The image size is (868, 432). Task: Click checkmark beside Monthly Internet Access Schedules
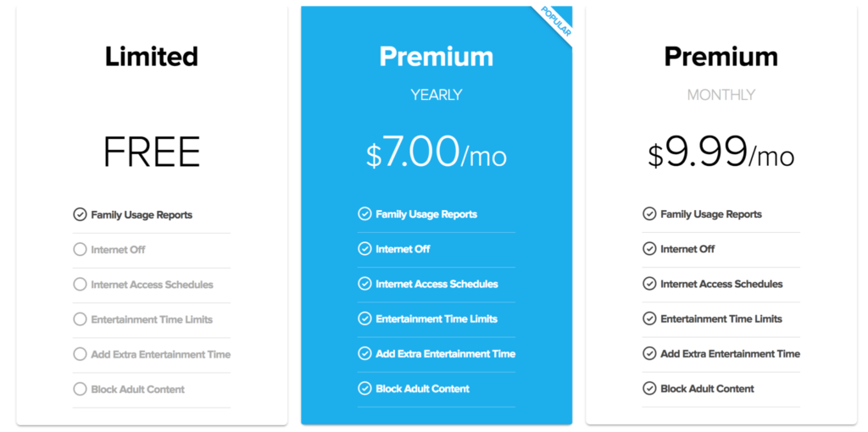pyautogui.click(x=649, y=284)
